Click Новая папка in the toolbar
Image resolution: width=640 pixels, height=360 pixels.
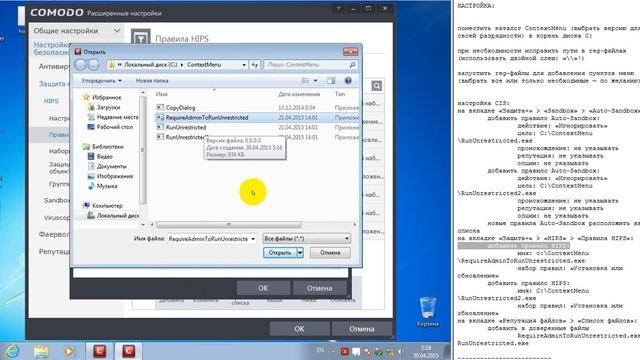(152, 81)
